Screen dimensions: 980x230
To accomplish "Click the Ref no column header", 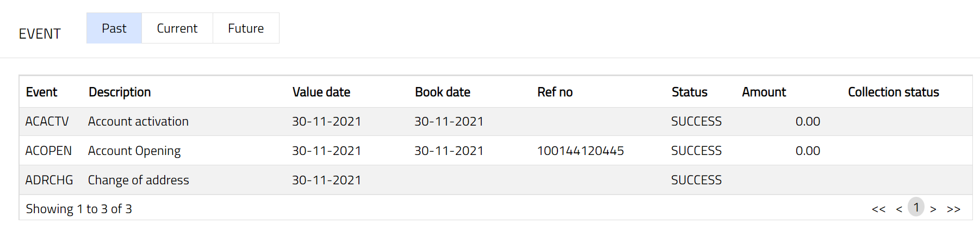I will pos(555,92).
